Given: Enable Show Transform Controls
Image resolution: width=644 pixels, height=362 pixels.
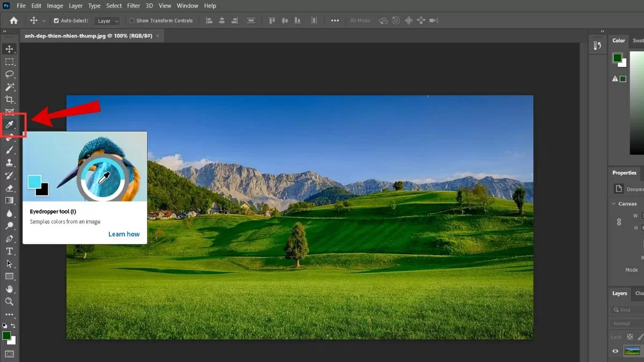Looking at the screenshot, I should click(131, 20).
